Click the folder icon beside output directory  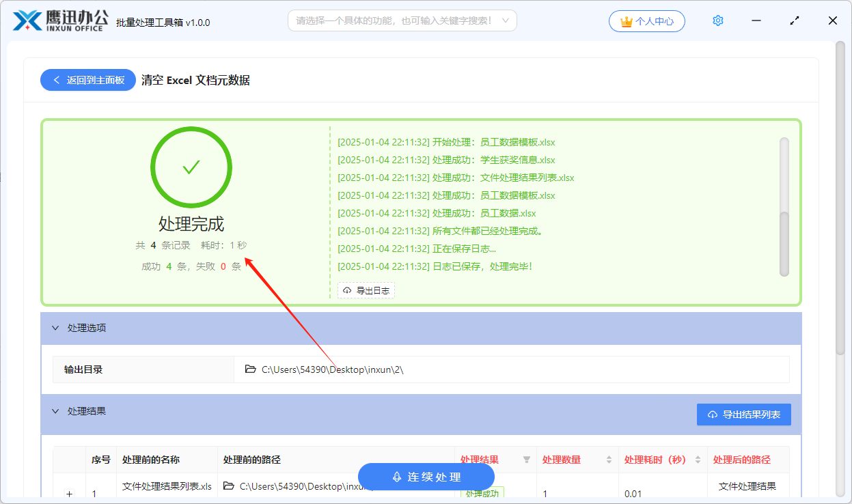(251, 369)
